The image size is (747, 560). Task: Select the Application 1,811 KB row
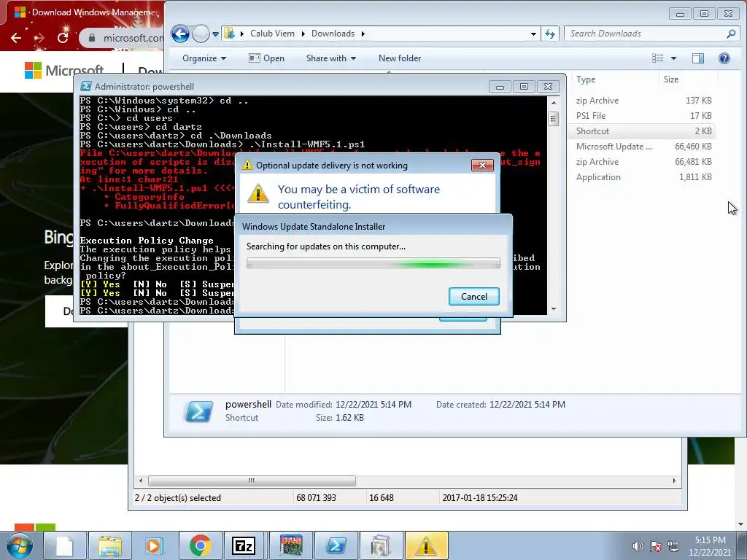click(643, 177)
